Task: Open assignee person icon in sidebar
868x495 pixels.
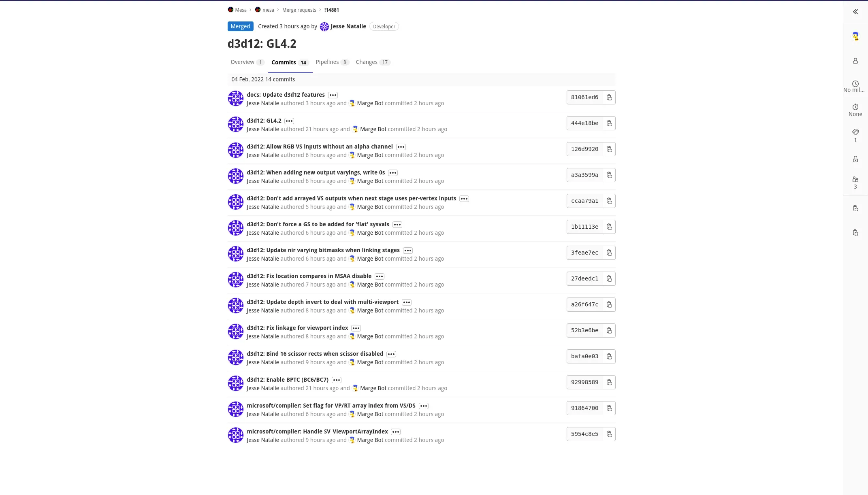Action: [x=855, y=61]
